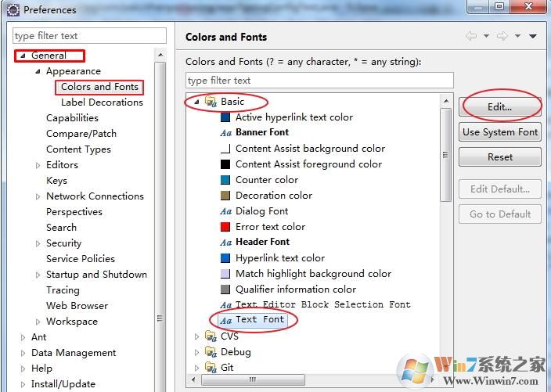The image size is (551, 392).
Task: Click the Header Font 'Aa' icon
Action: (x=225, y=243)
